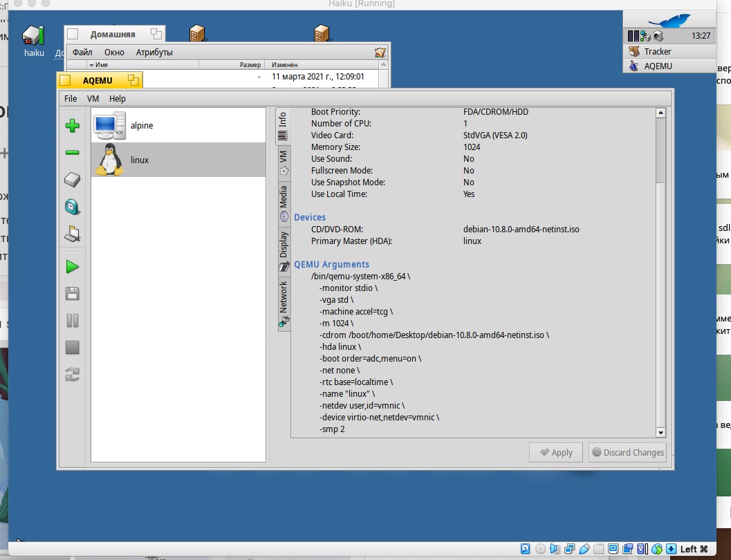Click the clock-shaped icon in AQEMU toolbar
731x560 pixels.
tap(72, 207)
